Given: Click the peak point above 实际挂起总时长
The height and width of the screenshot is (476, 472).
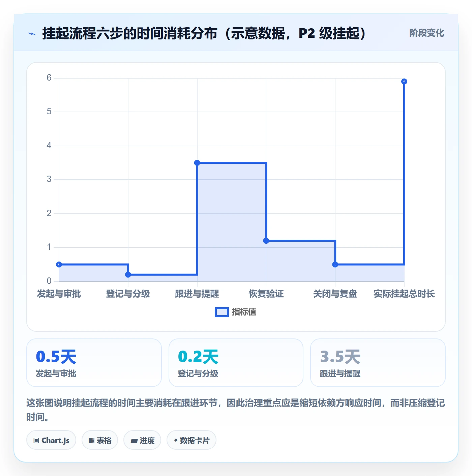Looking at the screenshot, I should 404,82.
